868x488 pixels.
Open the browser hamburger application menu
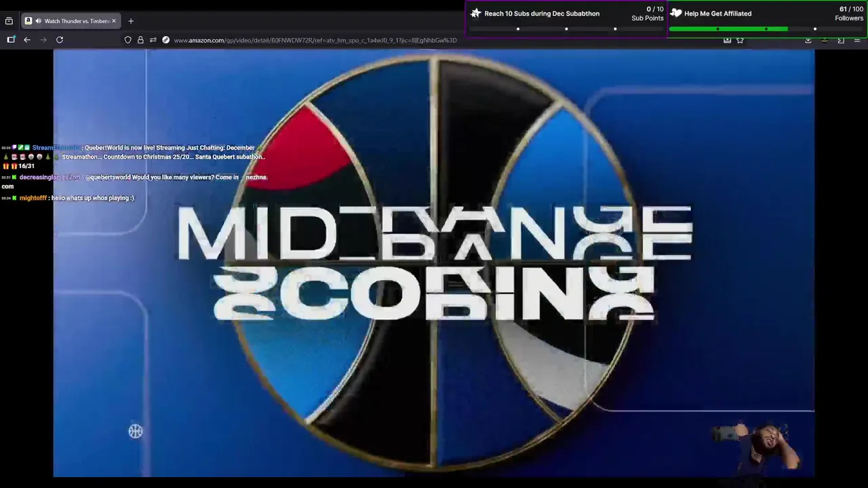click(x=857, y=40)
